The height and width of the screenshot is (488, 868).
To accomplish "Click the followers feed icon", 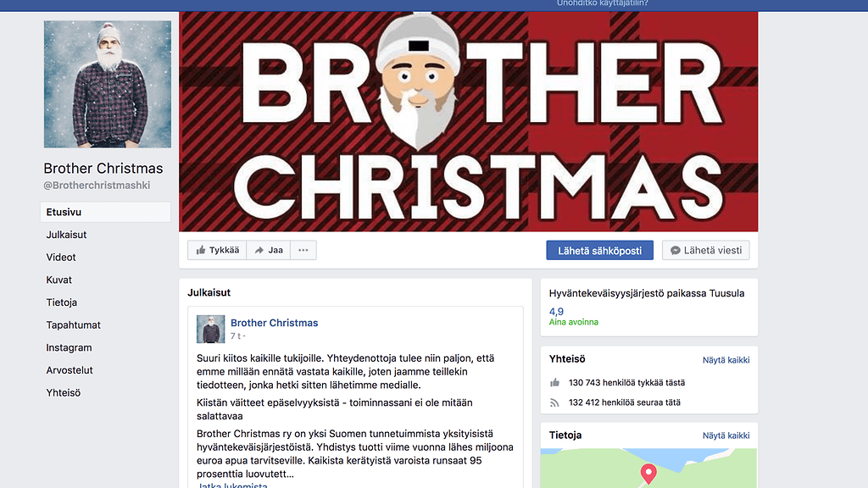I will pos(554,402).
